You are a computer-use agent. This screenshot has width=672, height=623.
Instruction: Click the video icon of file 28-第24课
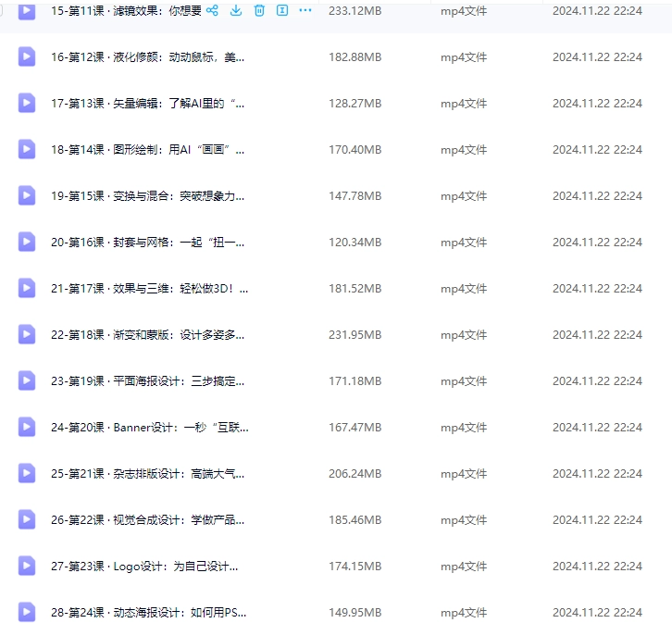[x=27, y=612]
